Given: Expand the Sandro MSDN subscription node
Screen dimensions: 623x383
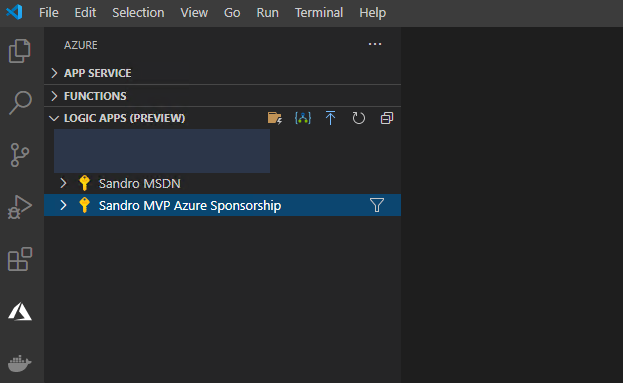Looking at the screenshot, I should pyautogui.click(x=63, y=183).
